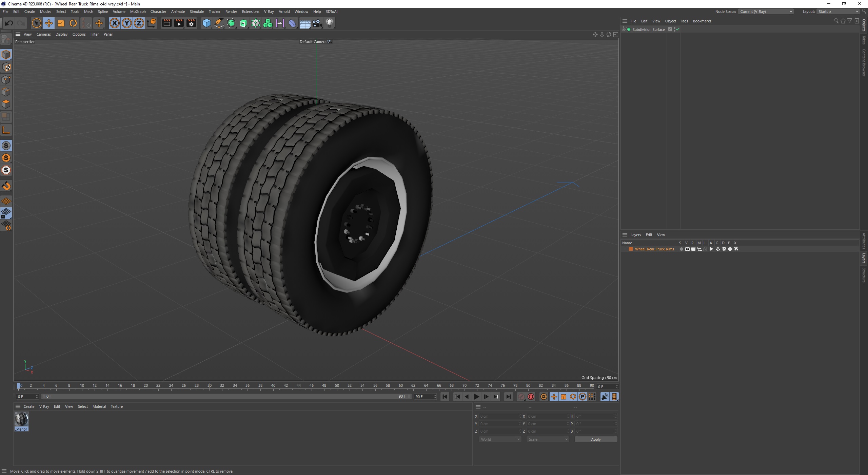Image resolution: width=868 pixels, height=475 pixels.
Task: Go to start of animation
Action: pyautogui.click(x=445, y=397)
